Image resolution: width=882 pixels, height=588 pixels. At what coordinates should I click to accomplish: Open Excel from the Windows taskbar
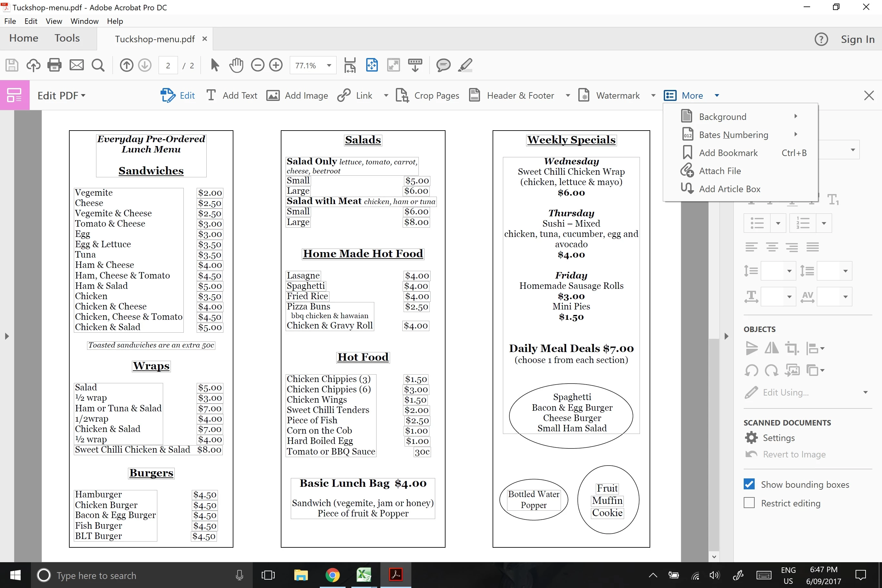click(363, 575)
